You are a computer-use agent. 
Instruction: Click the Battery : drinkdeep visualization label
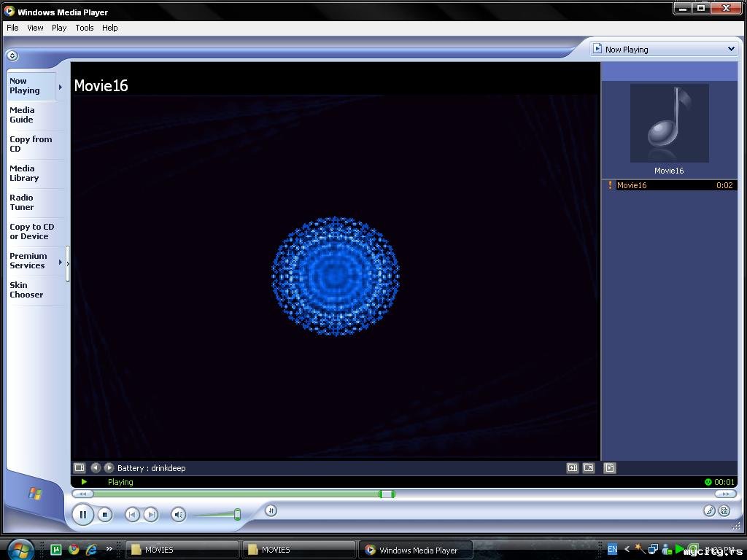[152, 468]
